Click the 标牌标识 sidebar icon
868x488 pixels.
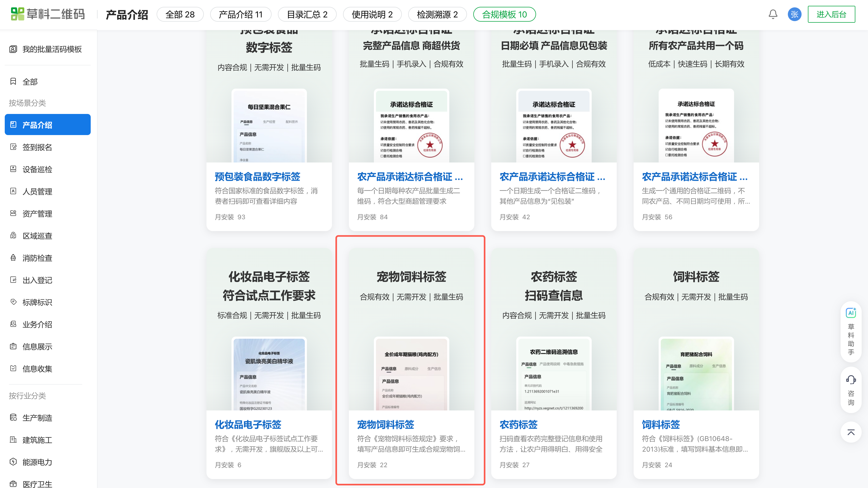tap(13, 302)
